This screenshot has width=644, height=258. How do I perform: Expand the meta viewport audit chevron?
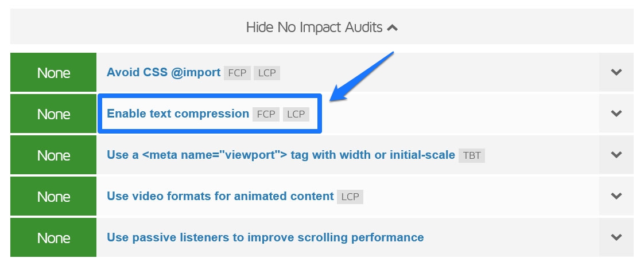tap(616, 155)
